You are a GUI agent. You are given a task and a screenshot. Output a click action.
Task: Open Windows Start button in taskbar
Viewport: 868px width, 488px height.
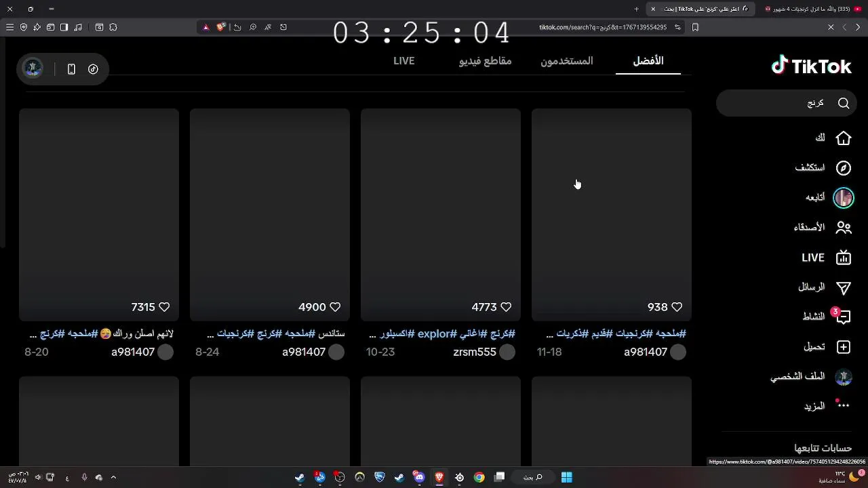coord(566,477)
